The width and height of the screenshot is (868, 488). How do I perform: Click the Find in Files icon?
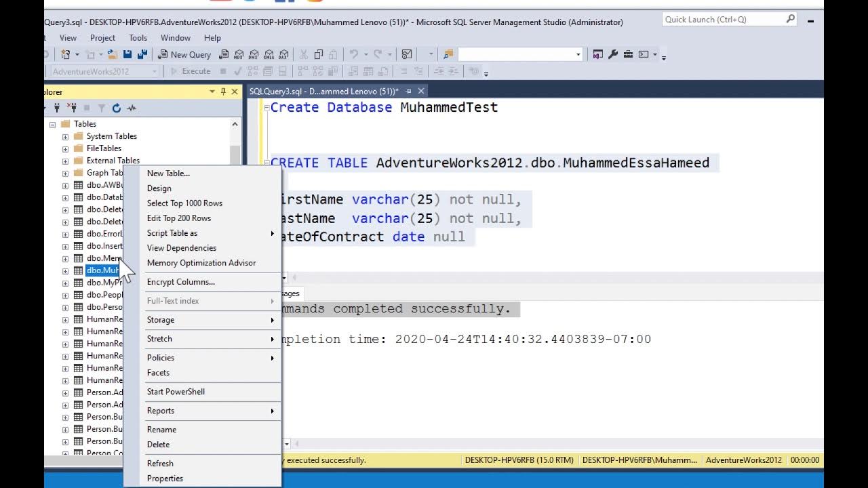pos(448,54)
